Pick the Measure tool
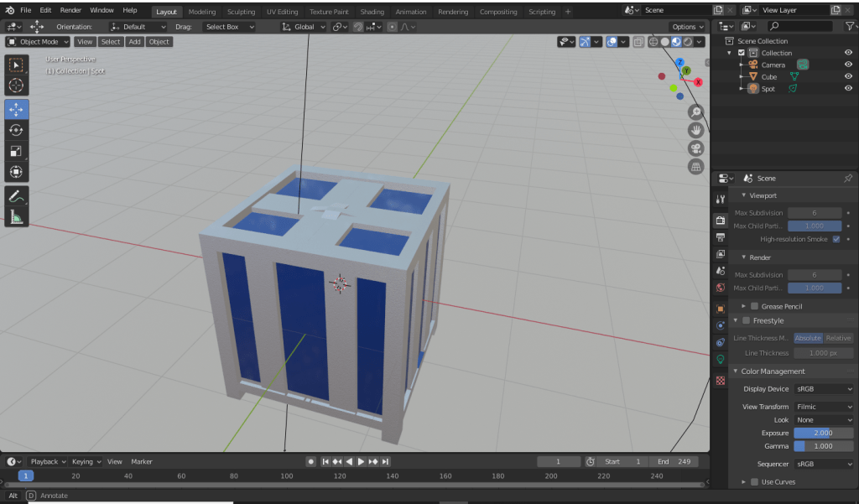The width and height of the screenshot is (859, 504). tap(17, 217)
